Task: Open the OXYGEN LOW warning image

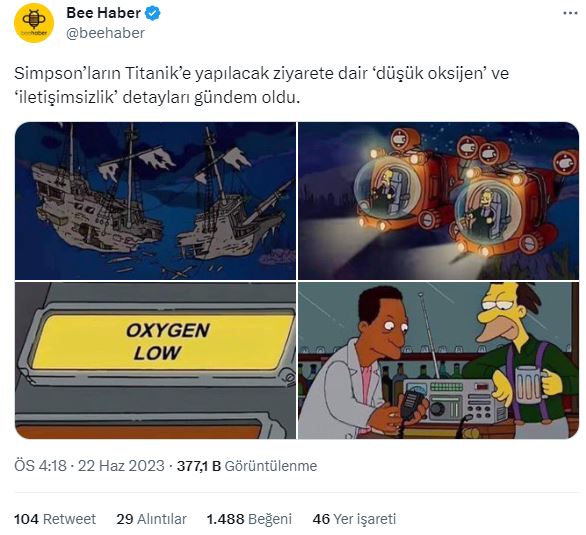Action: point(155,360)
